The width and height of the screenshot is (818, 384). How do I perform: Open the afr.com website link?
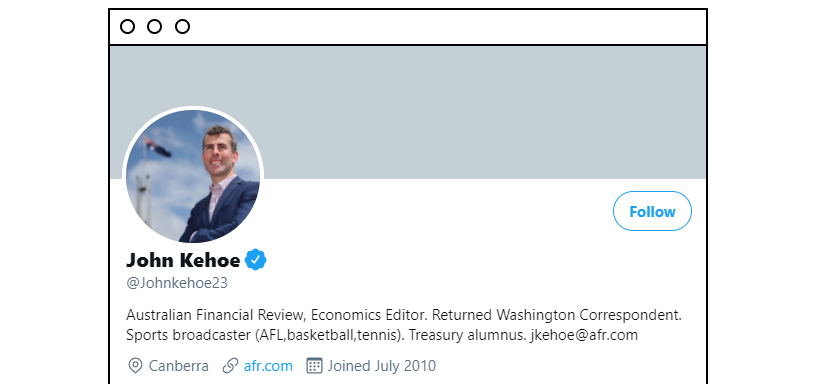(268, 366)
